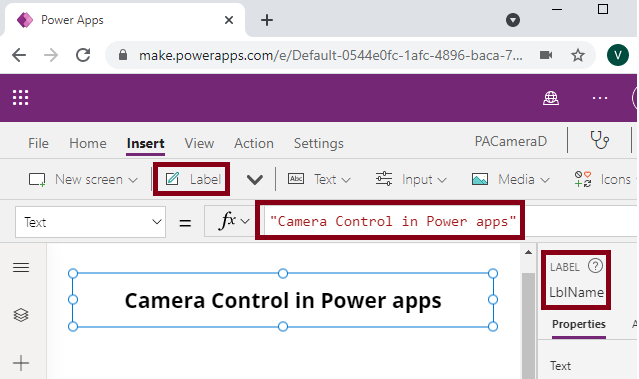Click the label help question mark icon
The image size is (639, 379).
[595, 266]
